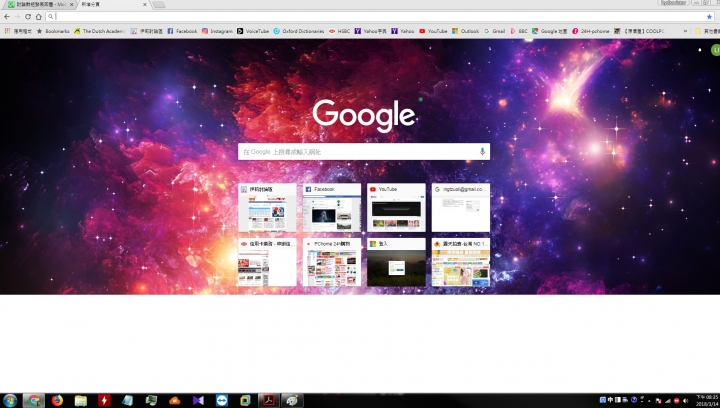
Task: Open the 24H-pchome bookmark
Action: point(591,31)
